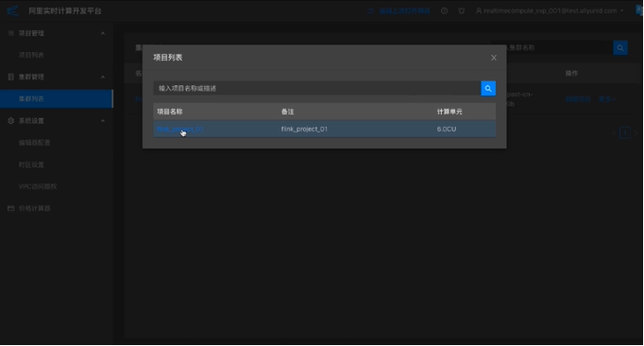Collapse the 项目管理 section chevron
Image resolution: width=644 pixels, height=346 pixels.
coord(103,33)
